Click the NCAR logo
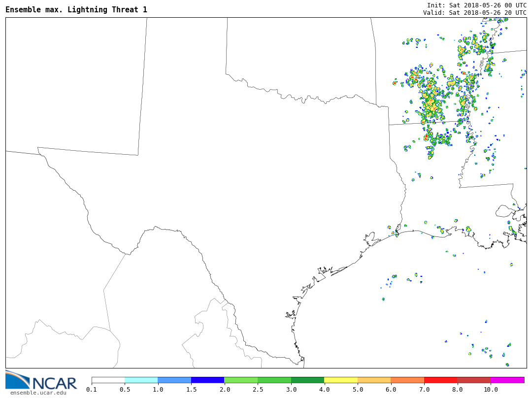Viewport: 532px width, 399px height. pos(41,380)
